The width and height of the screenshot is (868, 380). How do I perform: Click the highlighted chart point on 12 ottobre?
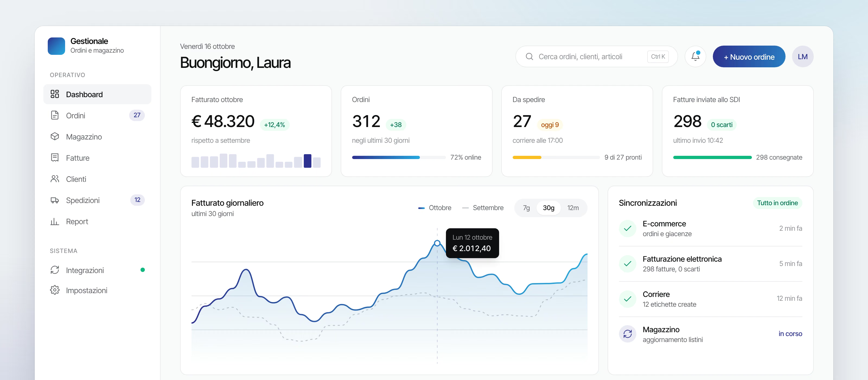pos(437,243)
